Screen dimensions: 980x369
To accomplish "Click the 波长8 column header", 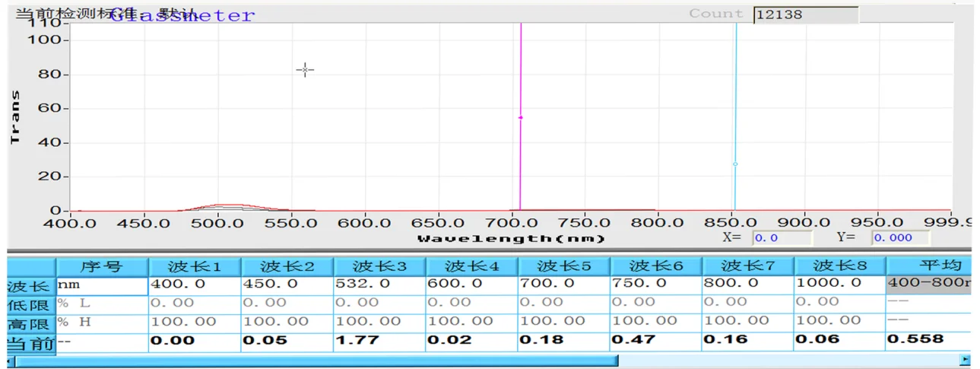I will (840, 266).
